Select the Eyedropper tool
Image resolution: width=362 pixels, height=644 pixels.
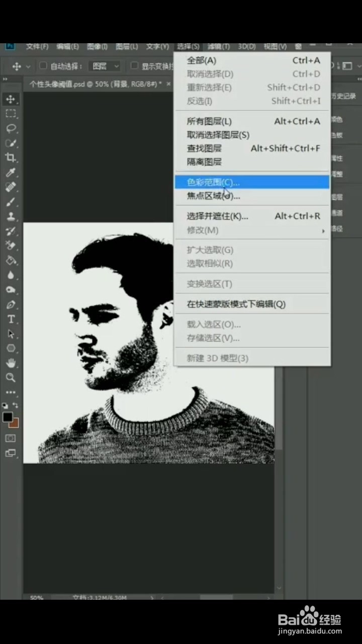point(11,173)
